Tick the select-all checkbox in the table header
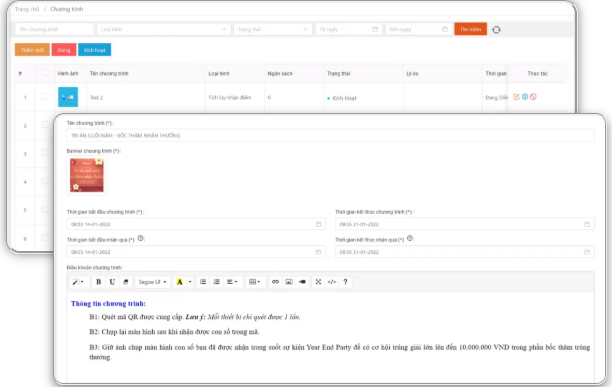The width and height of the screenshot is (612, 387). click(45, 73)
